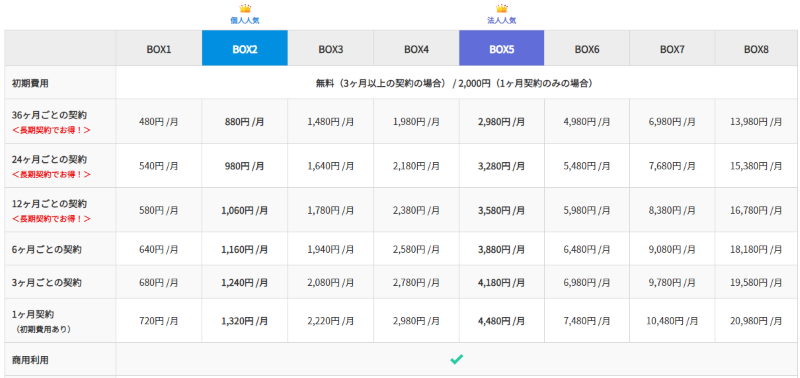Click the crown icon above 法人人気
The image size is (800, 378).
click(x=502, y=9)
